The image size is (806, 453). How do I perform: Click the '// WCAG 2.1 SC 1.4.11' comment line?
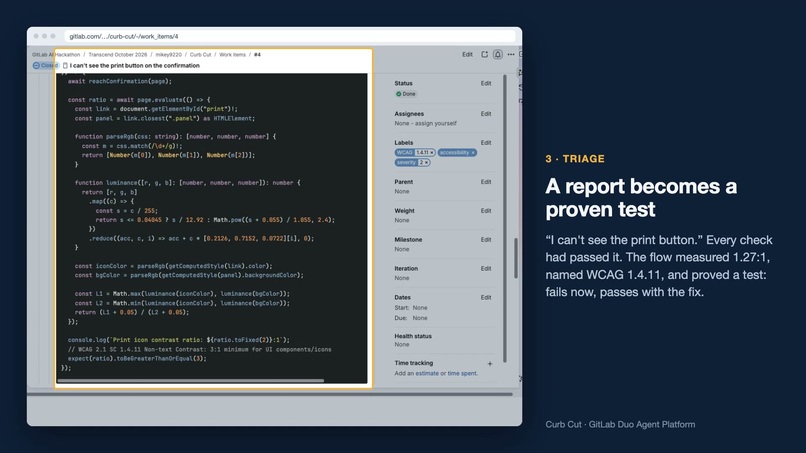199,349
